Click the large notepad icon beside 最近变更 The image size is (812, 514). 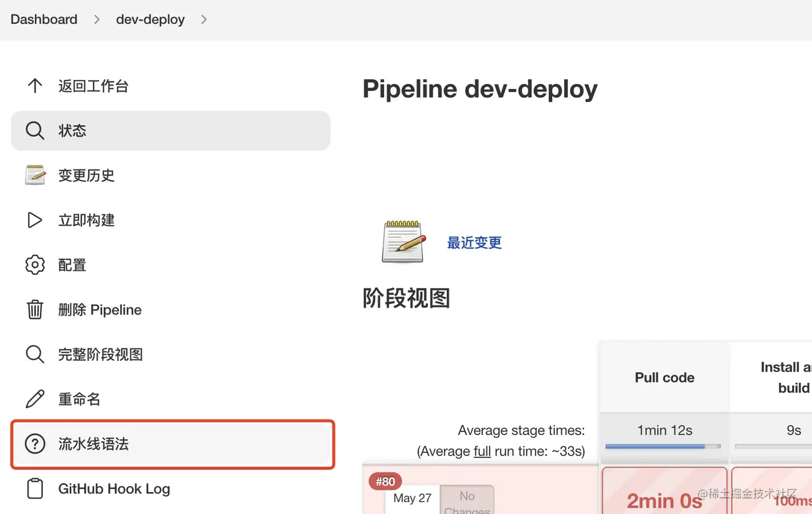click(x=403, y=241)
